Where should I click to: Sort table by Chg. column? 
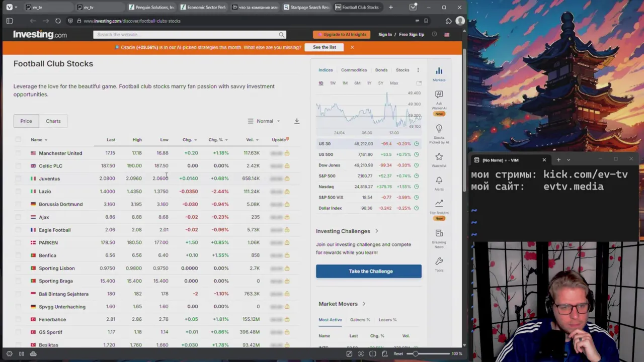click(x=189, y=140)
